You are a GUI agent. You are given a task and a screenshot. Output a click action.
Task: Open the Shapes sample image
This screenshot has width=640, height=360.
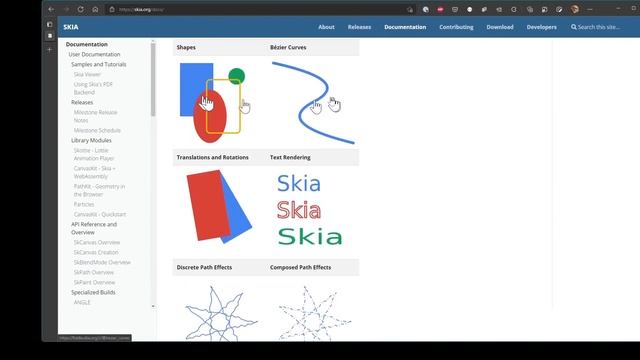pyautogui.click(x=214, y=102)
